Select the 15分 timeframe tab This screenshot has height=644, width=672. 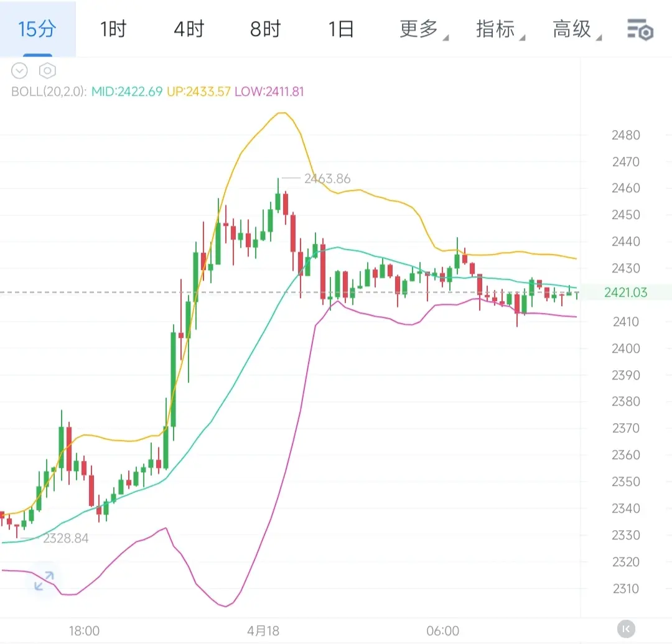point(37,29)
